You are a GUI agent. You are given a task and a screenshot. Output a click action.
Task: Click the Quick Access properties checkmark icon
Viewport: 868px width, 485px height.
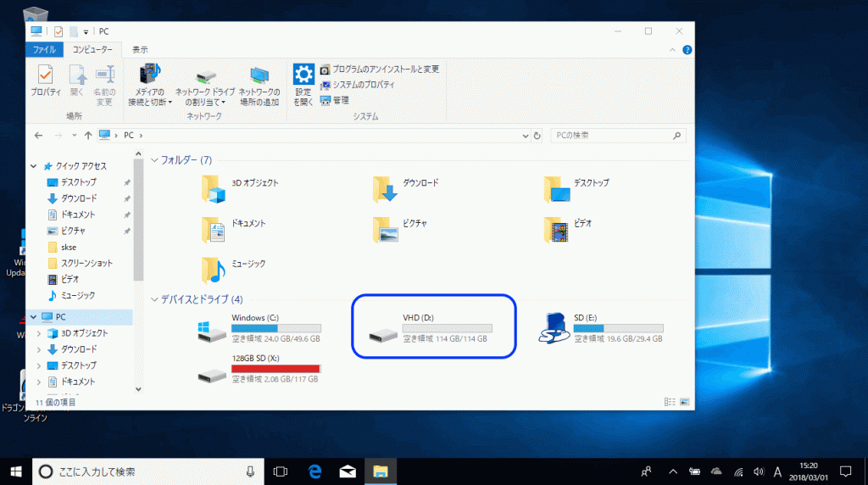point(58,32)
